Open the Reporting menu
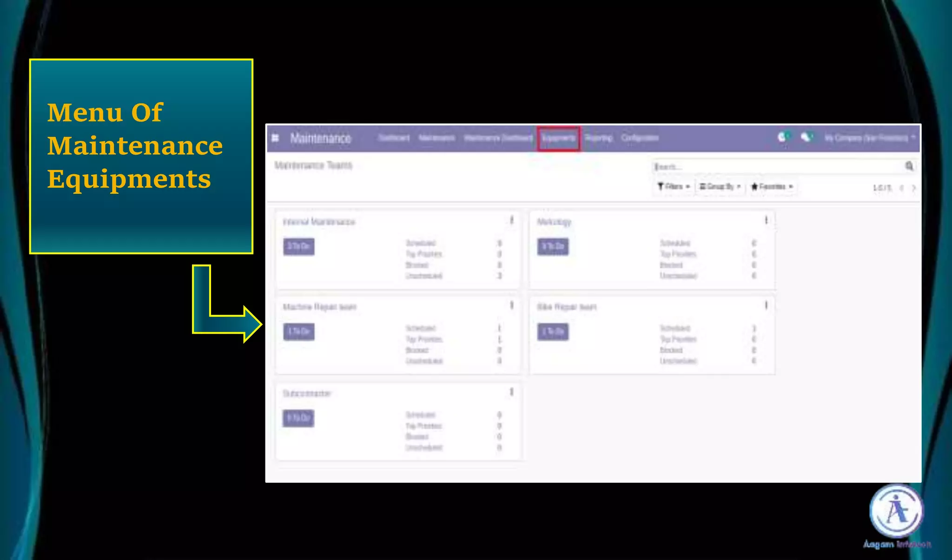 pos(599,138)
